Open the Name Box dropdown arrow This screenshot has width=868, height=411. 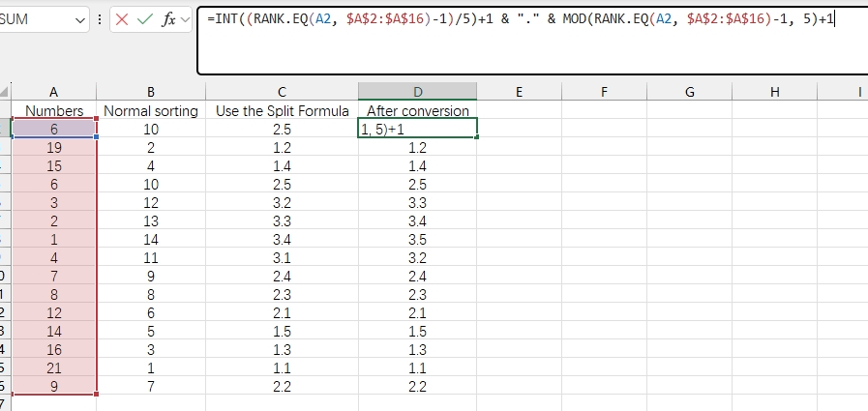[80, 20]
